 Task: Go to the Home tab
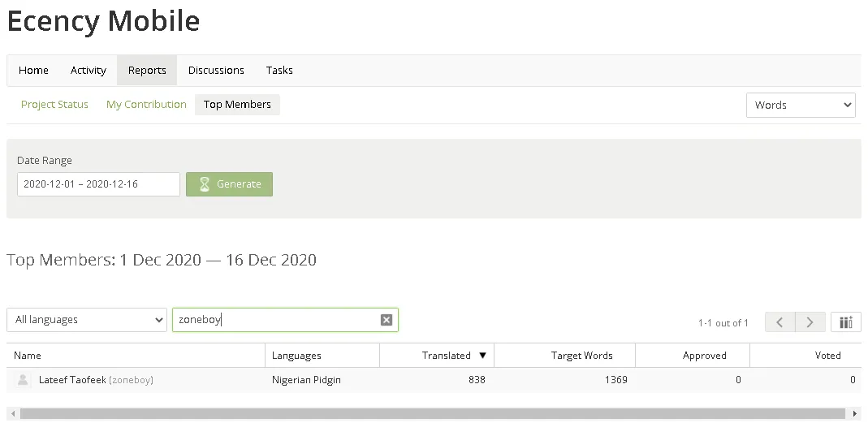[x=33, y=71]
